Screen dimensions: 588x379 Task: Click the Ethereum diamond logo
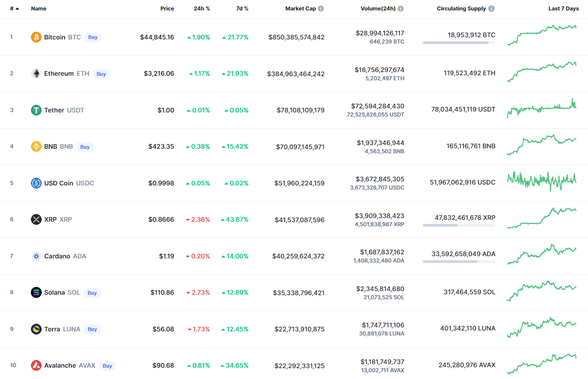(36, 73)
